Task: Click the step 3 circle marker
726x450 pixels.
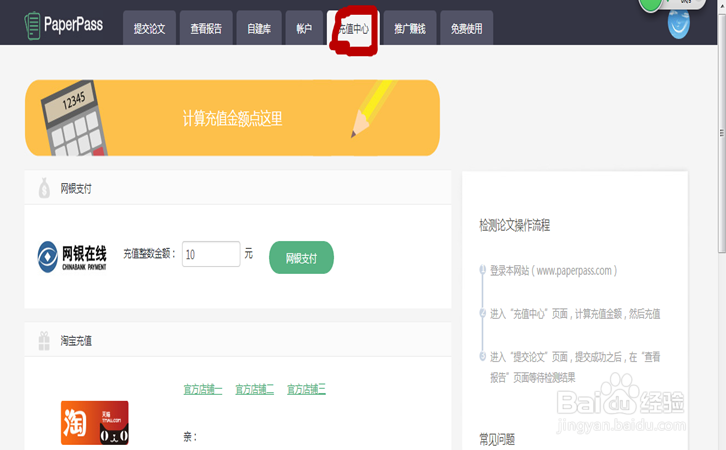Action: click(482, 356)
